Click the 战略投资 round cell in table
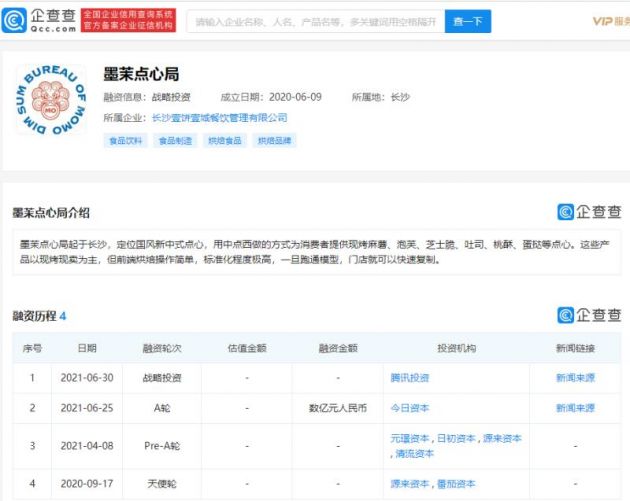Image resolution: width=630 pixels, height=501 pixels. pyautogui.click(x=162, y=378)
